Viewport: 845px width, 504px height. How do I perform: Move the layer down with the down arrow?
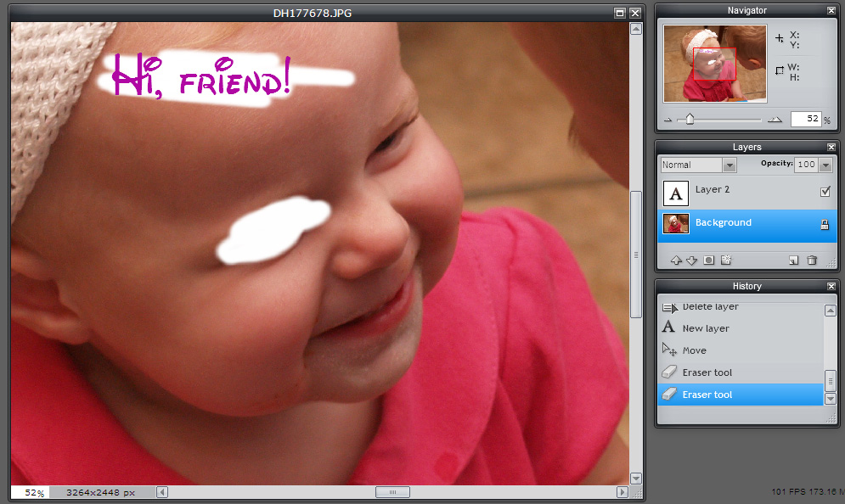691,260
